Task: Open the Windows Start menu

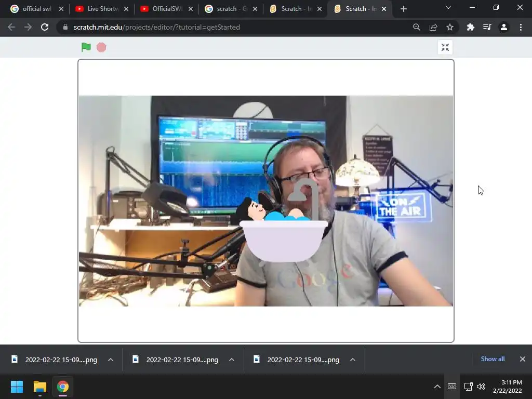Action: (x=17, y=387)
